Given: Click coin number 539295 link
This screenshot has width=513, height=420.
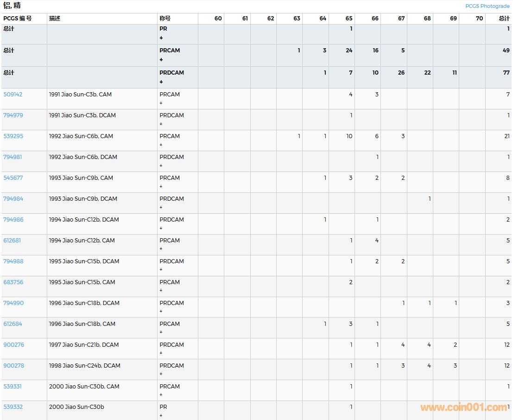Looking at the screenshot, I should click(13, 136).
